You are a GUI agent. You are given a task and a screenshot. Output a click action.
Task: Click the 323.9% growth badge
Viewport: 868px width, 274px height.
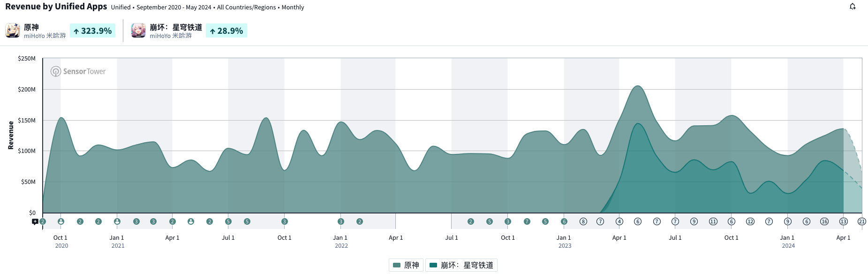pos(92,31)
